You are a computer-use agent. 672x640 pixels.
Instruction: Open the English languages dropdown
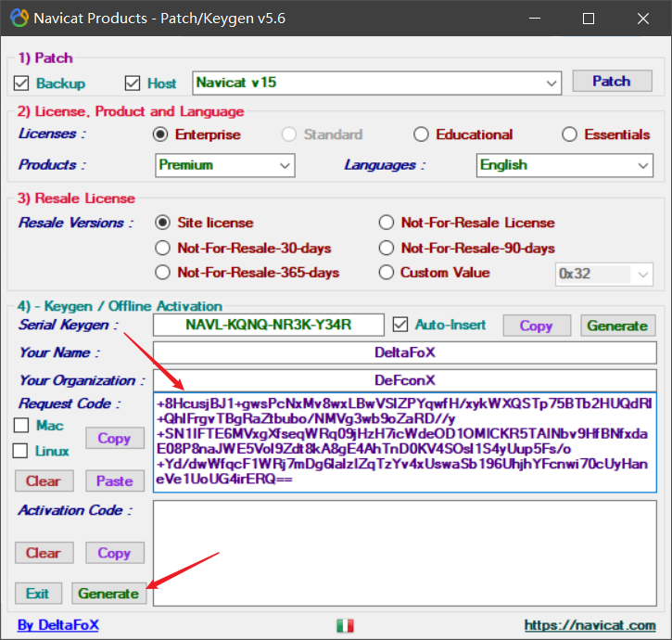[x=564, y=165]
